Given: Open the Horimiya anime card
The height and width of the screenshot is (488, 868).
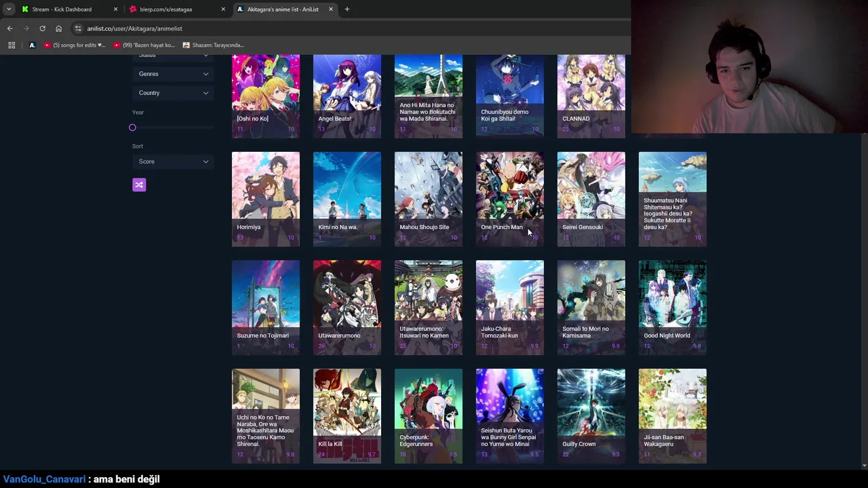Looking at the screenshot, I should (266, 199).
